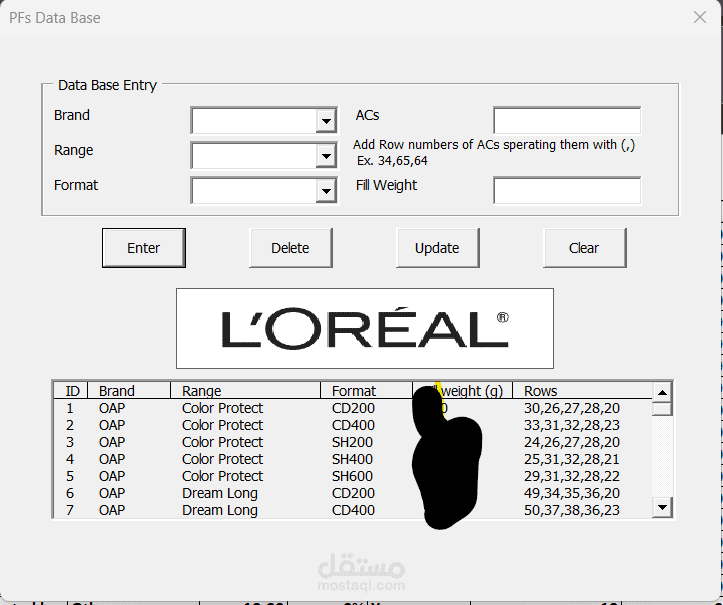Click the Format column header
The width and height of the screenshot is (723, 605).
click(367, 391)
